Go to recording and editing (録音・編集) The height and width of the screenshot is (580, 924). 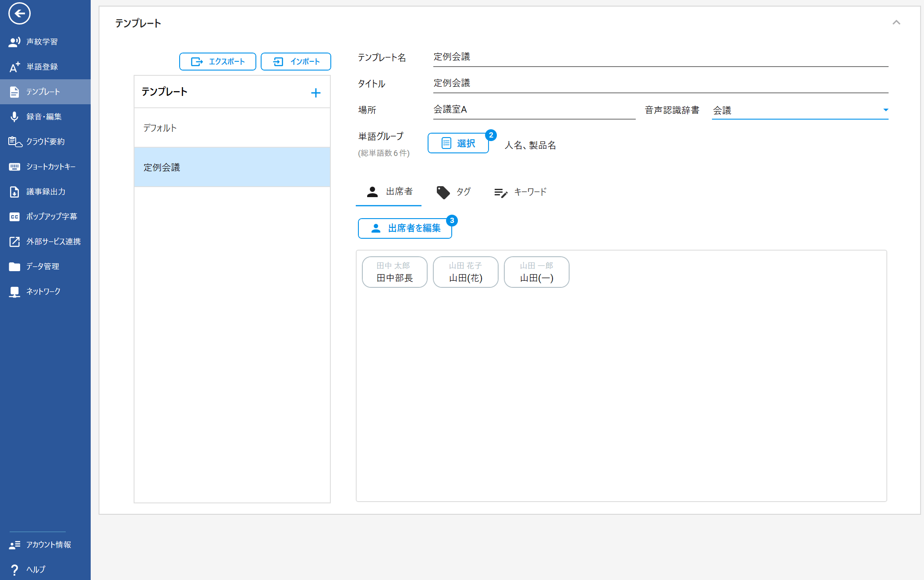coord(43,117)
